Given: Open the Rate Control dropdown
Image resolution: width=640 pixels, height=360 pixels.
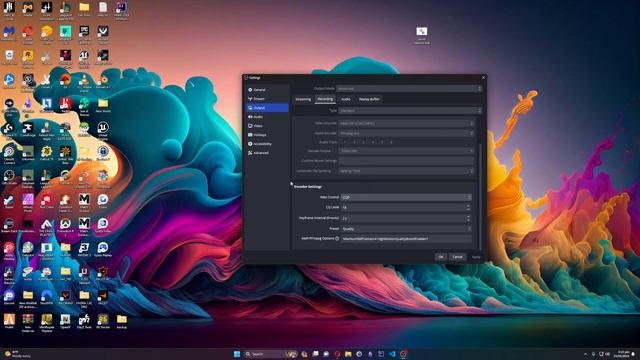Looking at the screenshot, I should tap(406, 198).
